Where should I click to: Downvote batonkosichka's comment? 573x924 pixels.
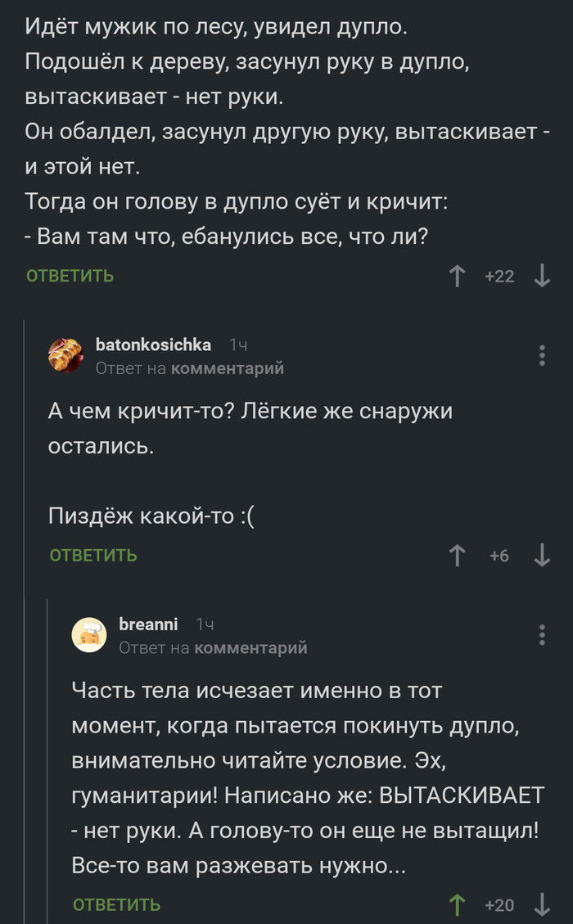click(x=540, y=555)
